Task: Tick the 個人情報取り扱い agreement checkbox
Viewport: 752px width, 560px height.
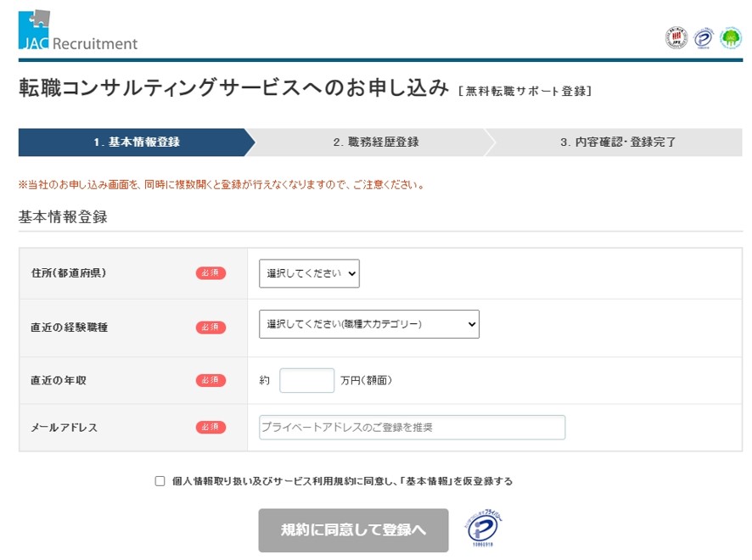Action: (x=160, y=481)
